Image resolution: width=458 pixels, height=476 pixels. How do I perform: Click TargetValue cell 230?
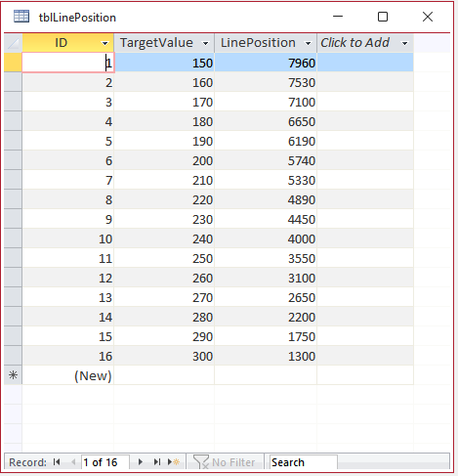[164, 219]
